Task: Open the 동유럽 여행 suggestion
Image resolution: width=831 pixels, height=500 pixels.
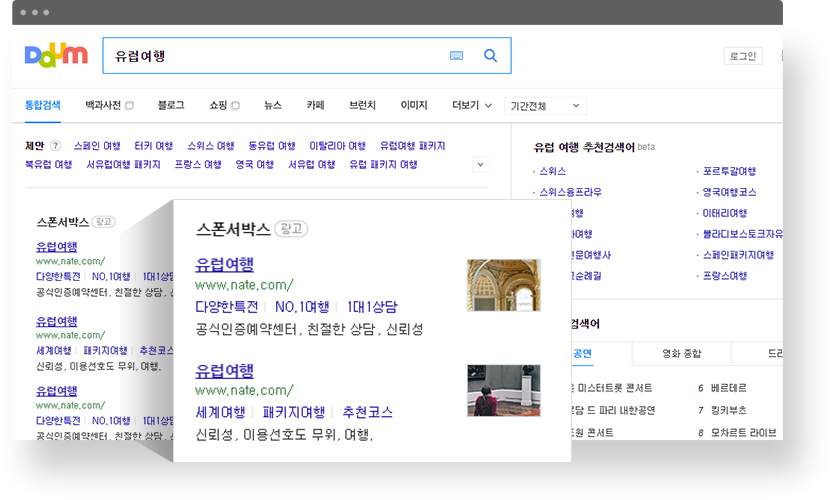Action: click(x=272, y=146)
